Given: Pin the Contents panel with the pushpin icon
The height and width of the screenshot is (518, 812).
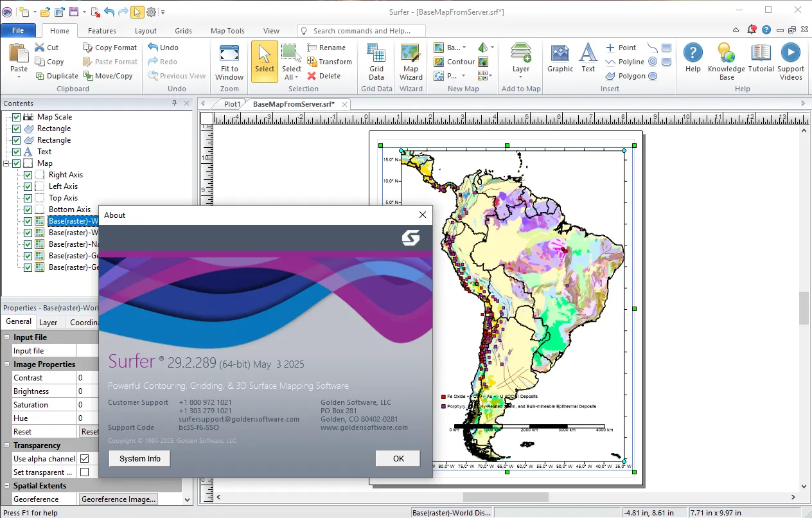Looking at the screenshot, I should click(x=174, y=103).
